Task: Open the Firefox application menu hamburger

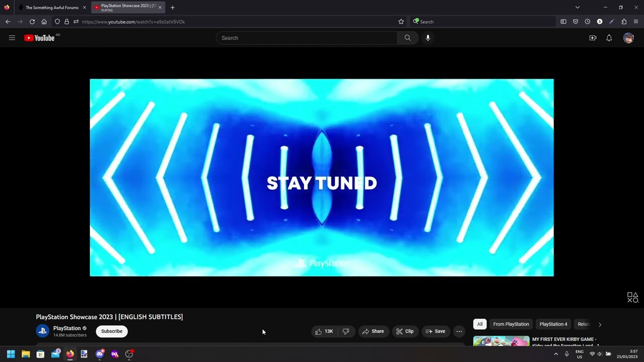Action: click(x=636, y=22)
